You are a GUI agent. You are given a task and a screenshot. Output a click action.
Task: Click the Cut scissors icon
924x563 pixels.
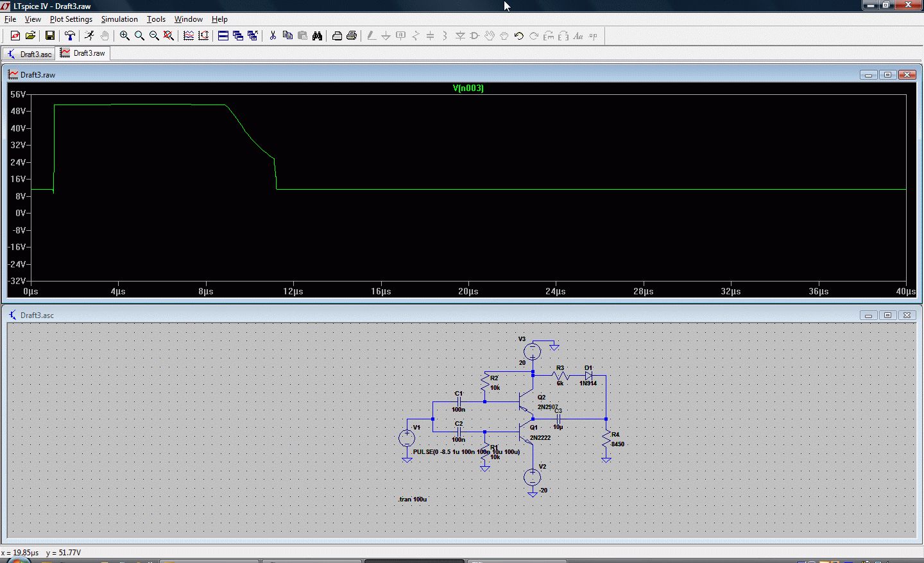tap(273, 36)
